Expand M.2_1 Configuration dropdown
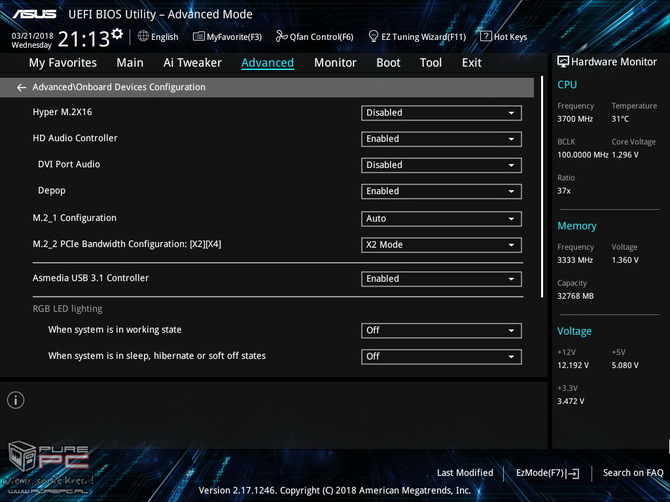 441,219
